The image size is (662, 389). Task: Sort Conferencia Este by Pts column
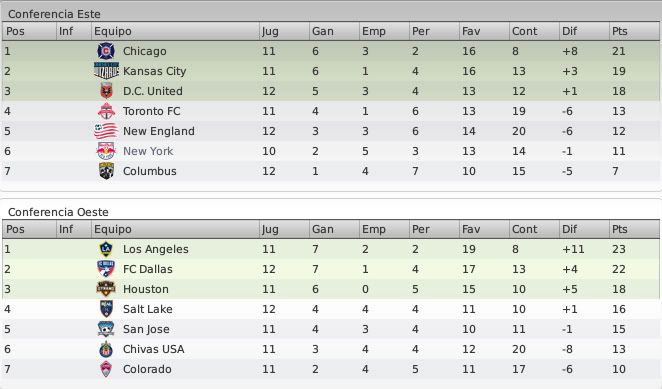pyautogui.click(x=634, y=31)
